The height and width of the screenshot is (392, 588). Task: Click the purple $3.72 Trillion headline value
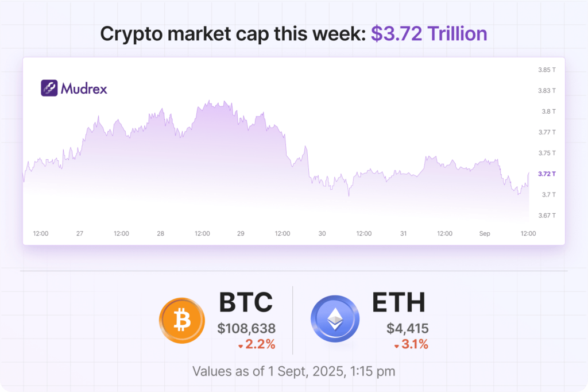(x=429, y=33)
